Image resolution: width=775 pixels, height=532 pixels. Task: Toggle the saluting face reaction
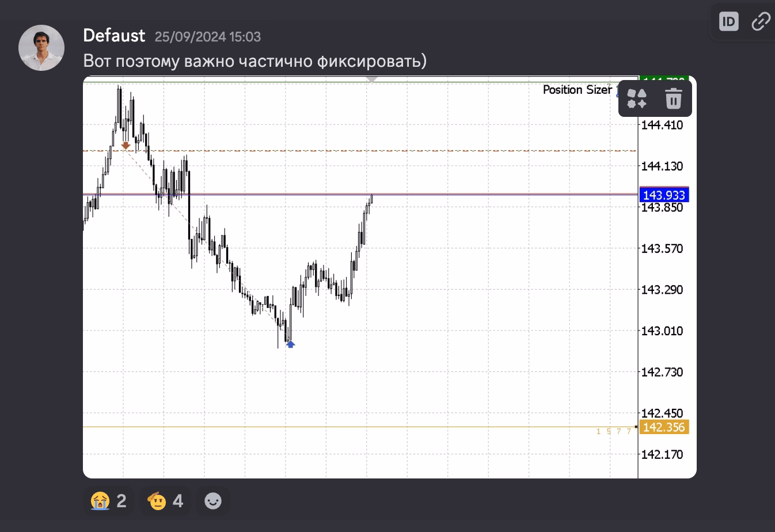point(165,501)
